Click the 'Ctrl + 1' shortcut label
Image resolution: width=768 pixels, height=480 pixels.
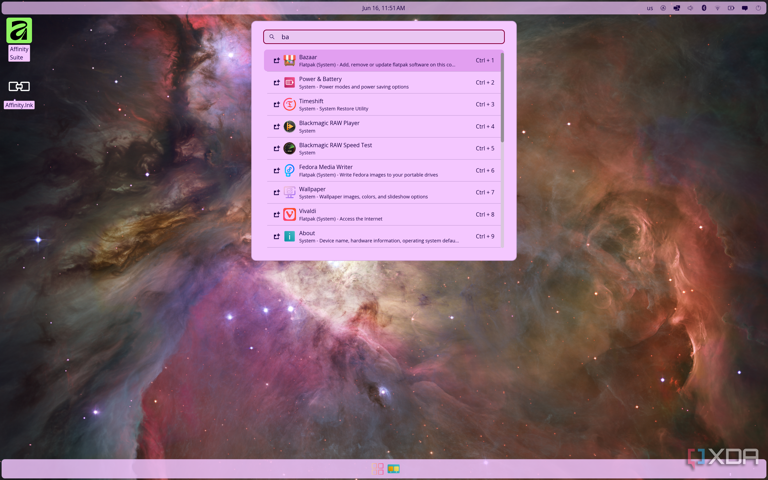[x=485, y=60]
